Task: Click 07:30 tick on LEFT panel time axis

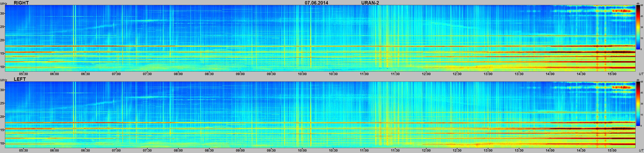Action: click(x=147, y=150)
